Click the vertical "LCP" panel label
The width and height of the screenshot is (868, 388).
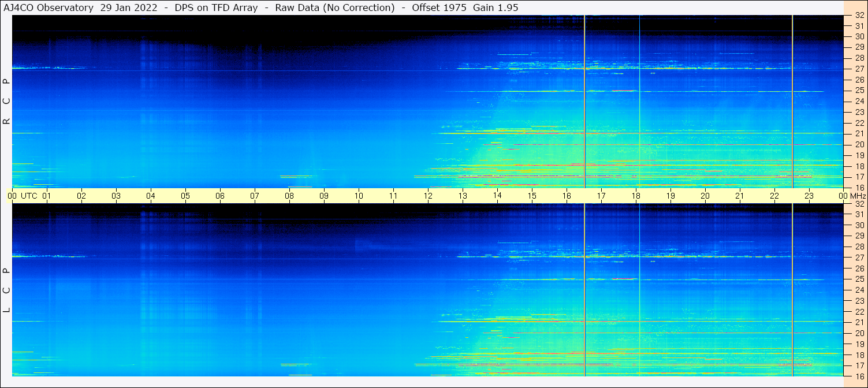point(7,290)
